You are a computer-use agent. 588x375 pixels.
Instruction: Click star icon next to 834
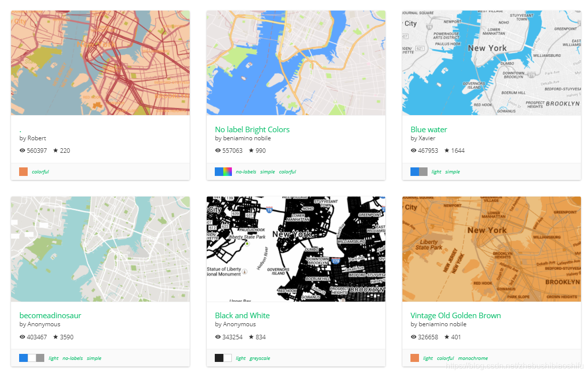pos(251,337)
